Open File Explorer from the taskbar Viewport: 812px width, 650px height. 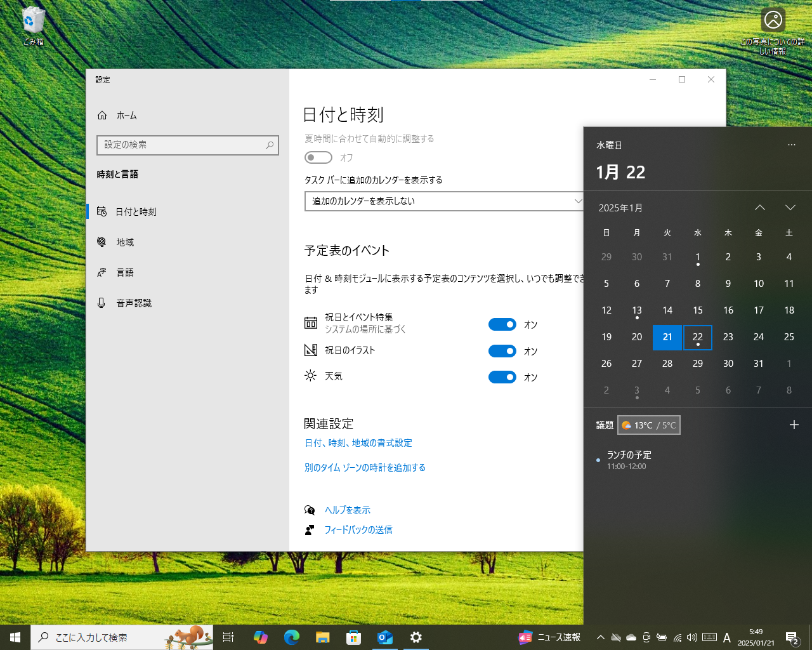click(x=322, y=637)
